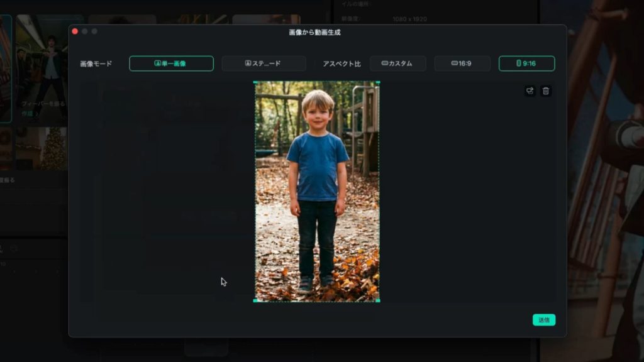Click the bottom-left crop corner handle
Screen dimensions: 644x362
pyautogui.click(x=255, y=300)
